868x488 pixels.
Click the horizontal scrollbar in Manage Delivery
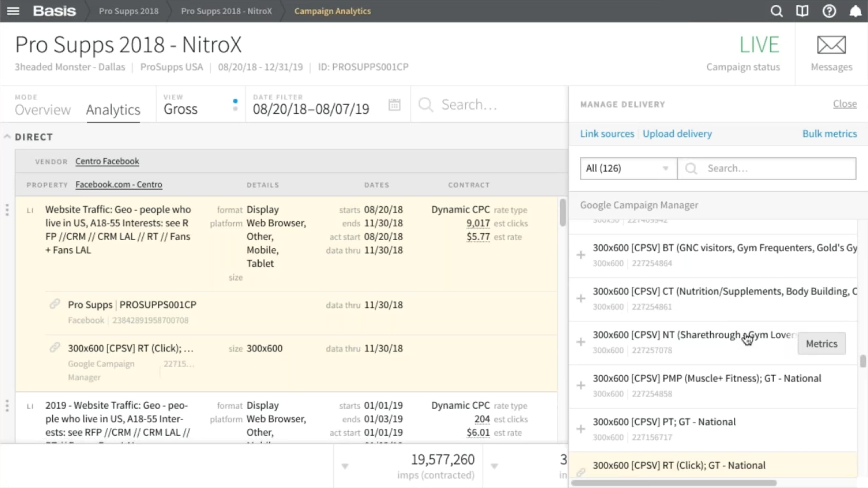(674, 483)
